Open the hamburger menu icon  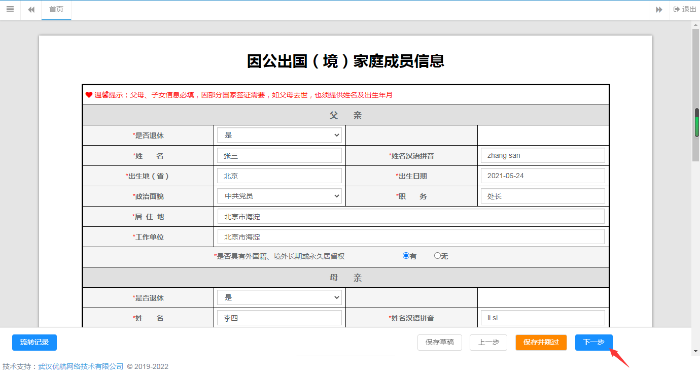tap(10, 9)
